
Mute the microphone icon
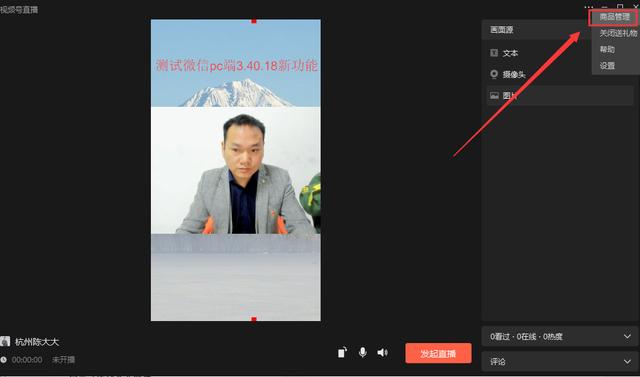(362, 353)
